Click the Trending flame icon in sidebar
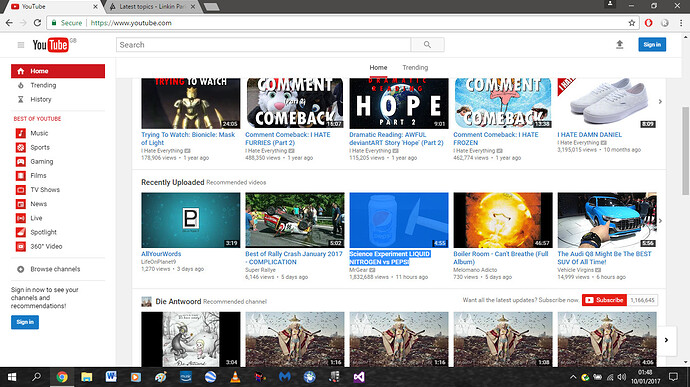The image size is (690, 387). [x=21, y=85]
